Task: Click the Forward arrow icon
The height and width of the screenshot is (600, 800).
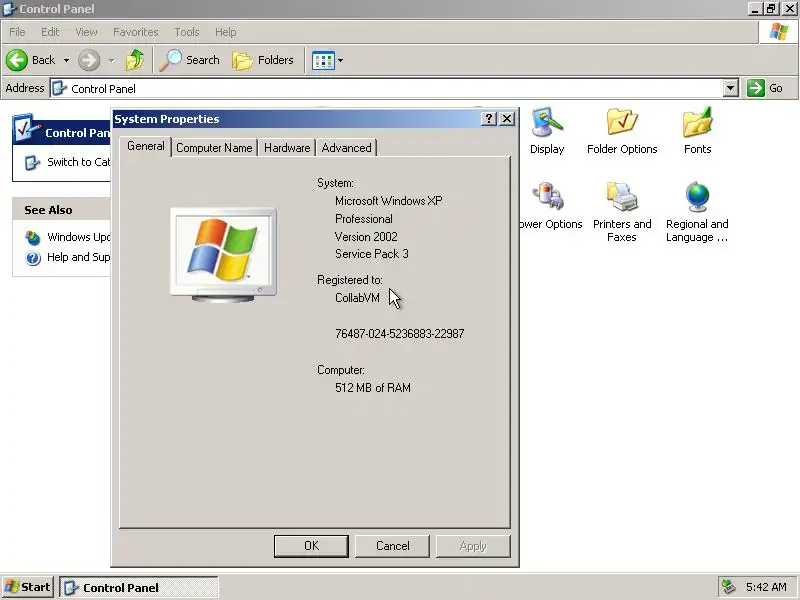Action: pyautogui.click(x=89, y=60)
